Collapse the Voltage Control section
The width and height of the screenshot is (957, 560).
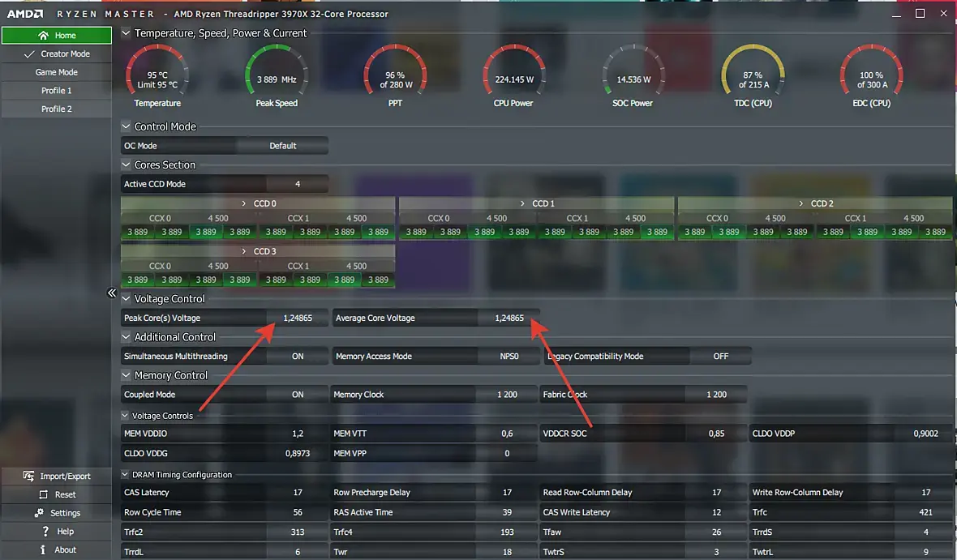pyautogui.click(x=126, y=298)
